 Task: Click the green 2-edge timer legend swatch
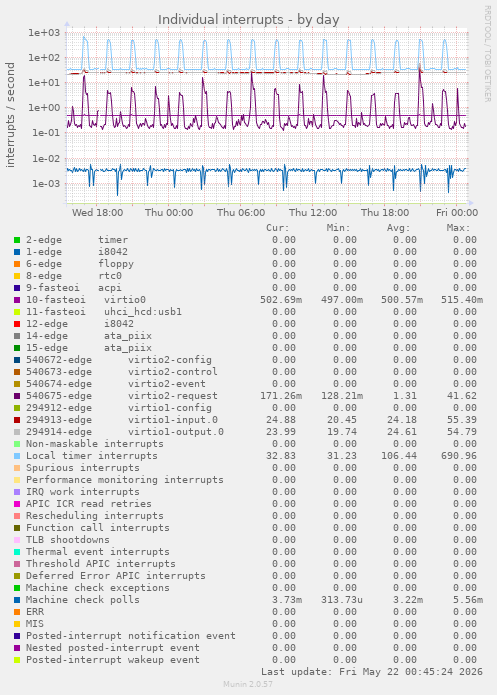[x=17, y=240]
